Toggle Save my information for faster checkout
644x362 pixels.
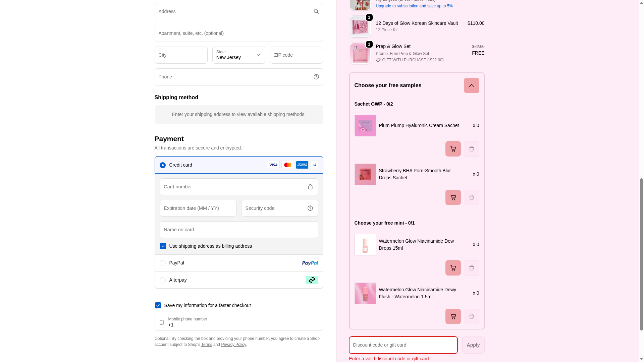158,305
